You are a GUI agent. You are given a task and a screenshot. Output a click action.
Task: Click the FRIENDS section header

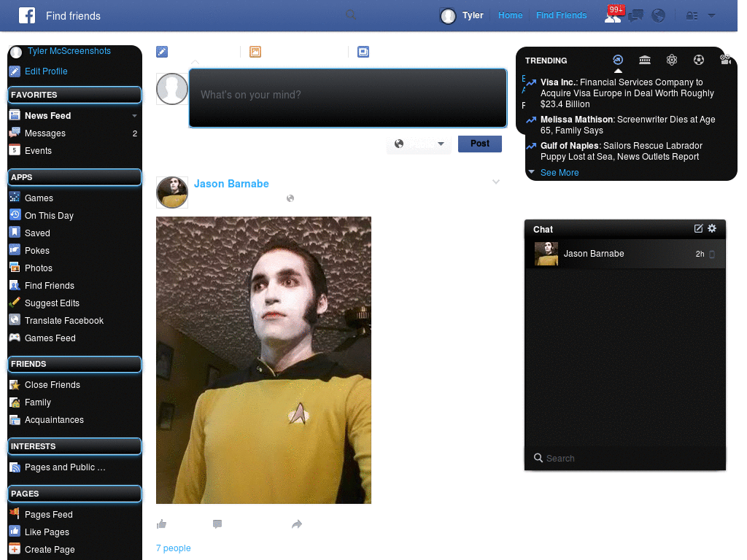click(x=75, y=364)
